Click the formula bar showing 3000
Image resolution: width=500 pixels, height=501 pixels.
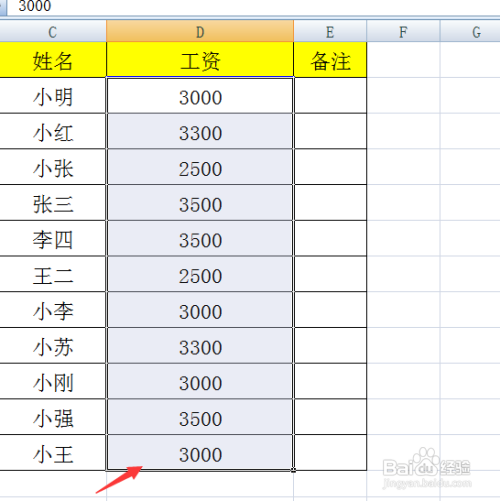click(253, 7)
